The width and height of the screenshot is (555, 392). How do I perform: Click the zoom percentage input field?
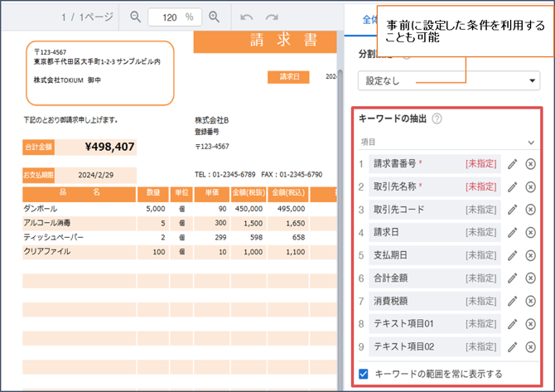pyautogui.click(x=176, y=17)
